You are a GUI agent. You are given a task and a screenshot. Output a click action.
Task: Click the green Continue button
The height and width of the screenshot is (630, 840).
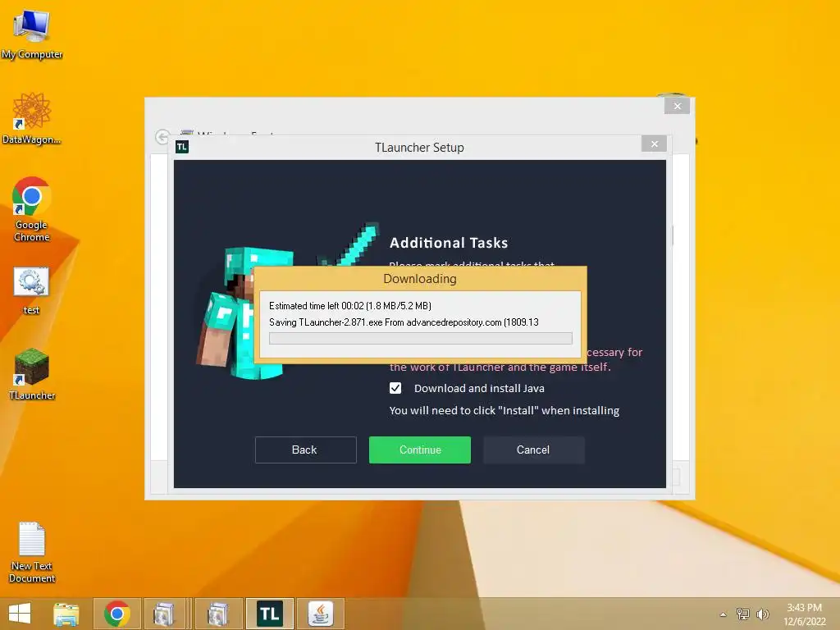(420, 450)
